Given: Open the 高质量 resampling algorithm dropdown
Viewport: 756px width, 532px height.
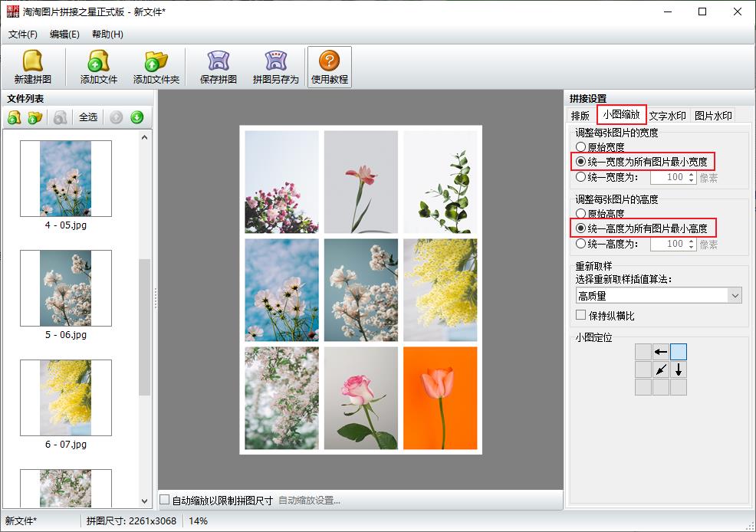Looking at the screenshot, I should point(659,295).
